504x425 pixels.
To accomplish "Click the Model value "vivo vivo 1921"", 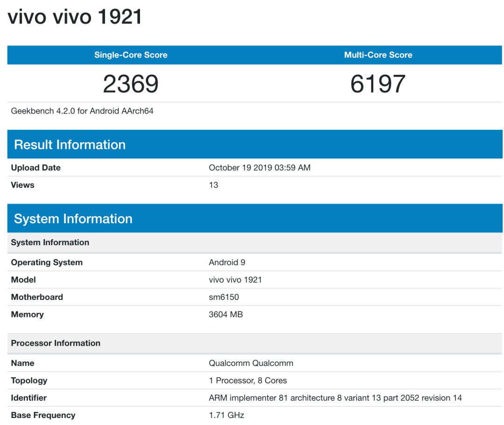I will click(235, 280).
